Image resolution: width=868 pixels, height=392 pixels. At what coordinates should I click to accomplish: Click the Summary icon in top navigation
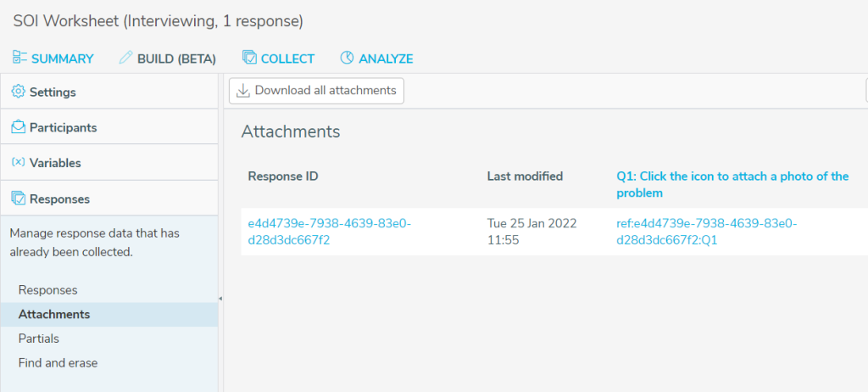click(20, 59)
